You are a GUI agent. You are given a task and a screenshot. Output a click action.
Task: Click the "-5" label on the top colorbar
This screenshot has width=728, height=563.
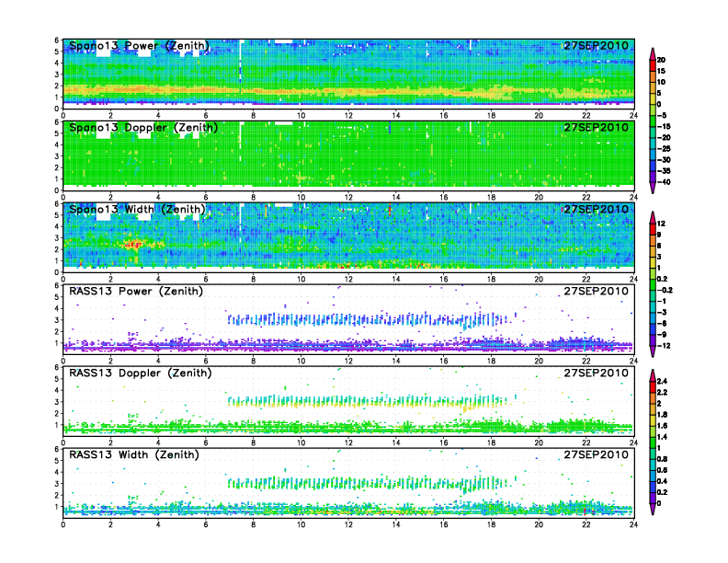[663, 115]
